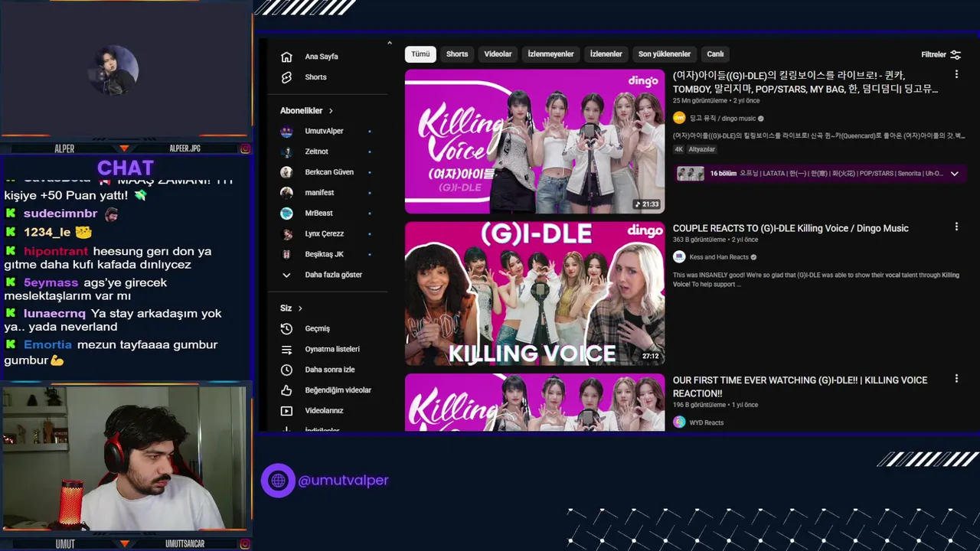Select İzlenmeyenler filter chip

pyautogui.click(x=550, y=54)
